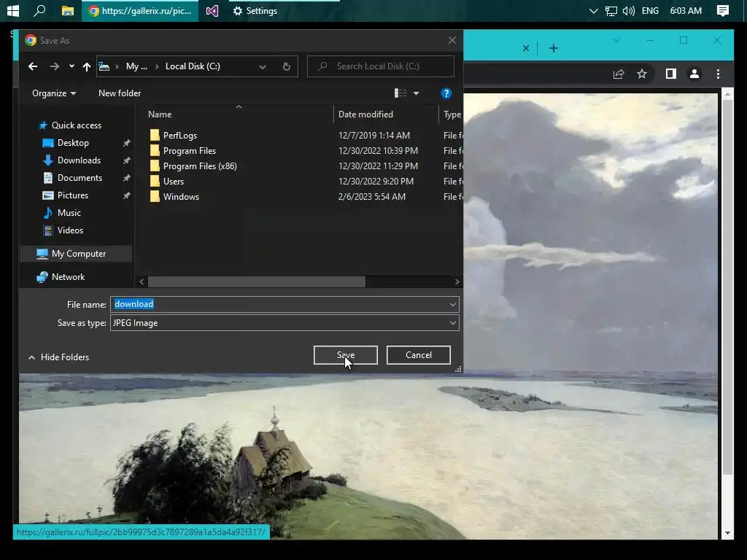747x560 pixels.
Task: Open the Windows Start menu
Action: pos(13,10)
